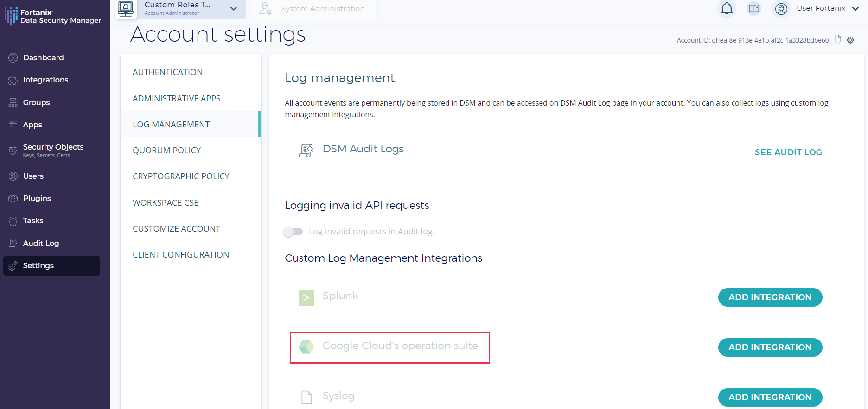868x409 pixels.
Task: Add integration for Splunk
Action: [x=770, y=297]
